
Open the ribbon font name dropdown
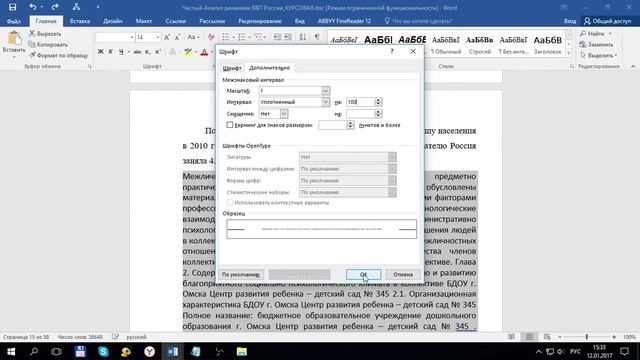click(x=132, y=38)
